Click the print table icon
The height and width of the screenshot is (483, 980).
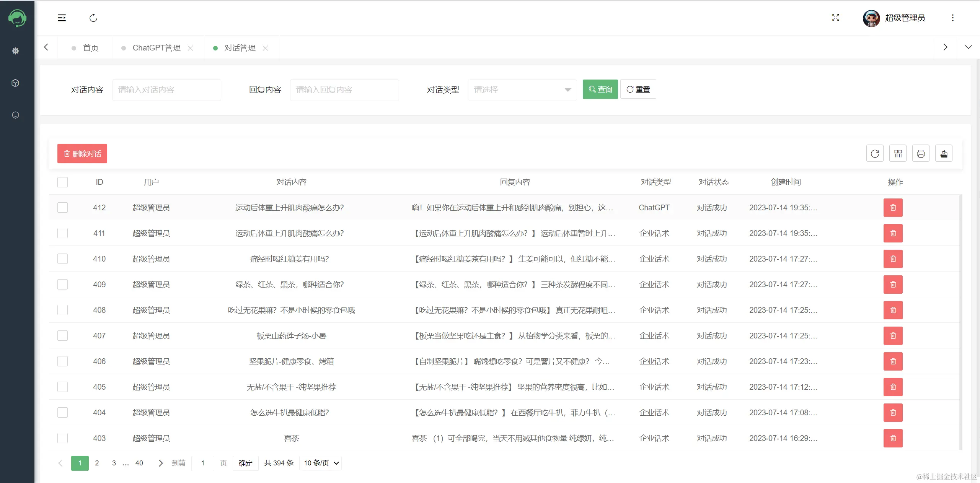click(921, 154)
